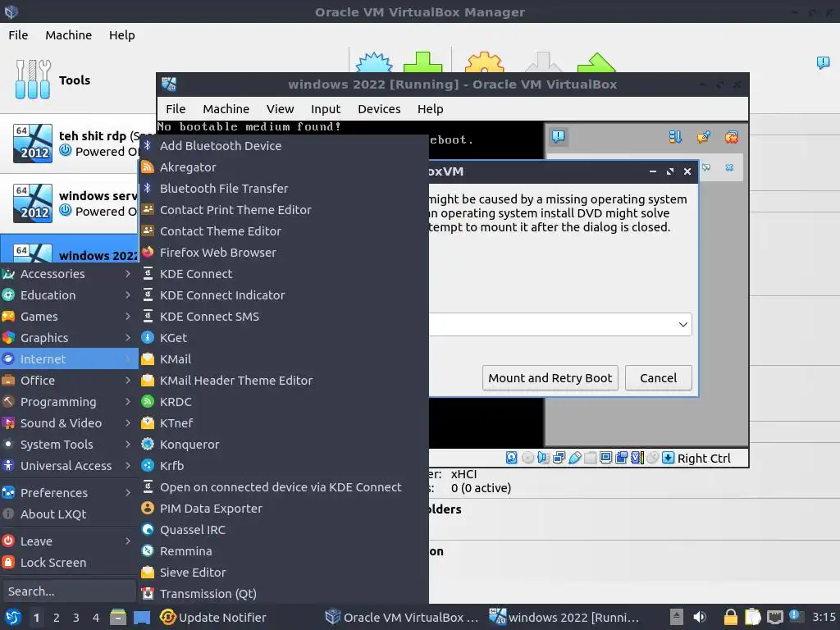Launch Konqueror browser

pos(284,444)
